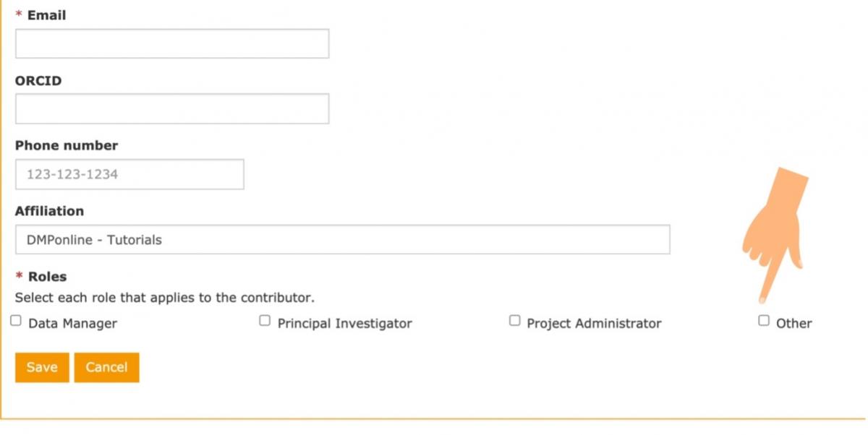Viewport: 868px width, 435px height.
Task: Click the Email field label
Action: [46, 15]
